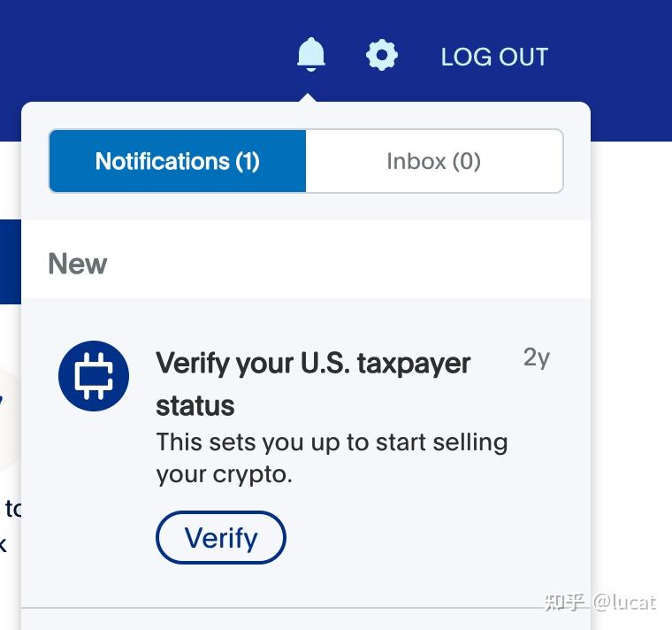This screenshot has width=672, height=630.
Task: Click the 2y timestamp on the notification
Action: click(x=536, y=357)
